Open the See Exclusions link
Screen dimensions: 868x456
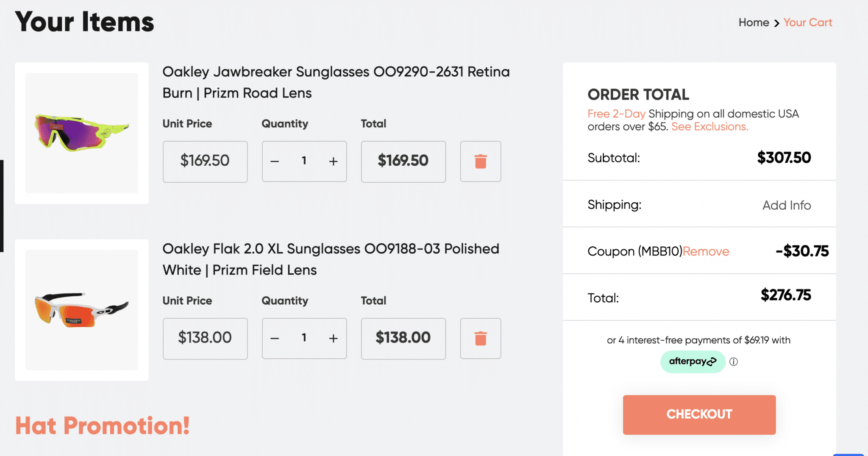click(709, 126)
